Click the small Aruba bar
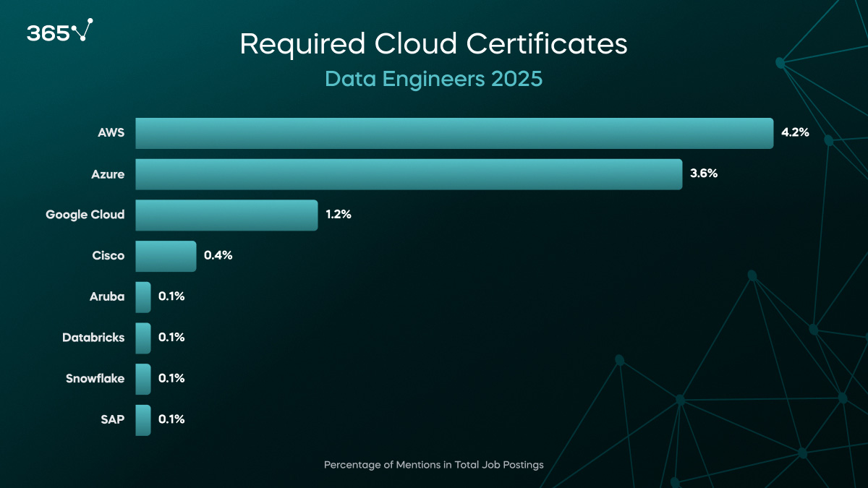This screenshot has width=868, height=488. [143, 297]
